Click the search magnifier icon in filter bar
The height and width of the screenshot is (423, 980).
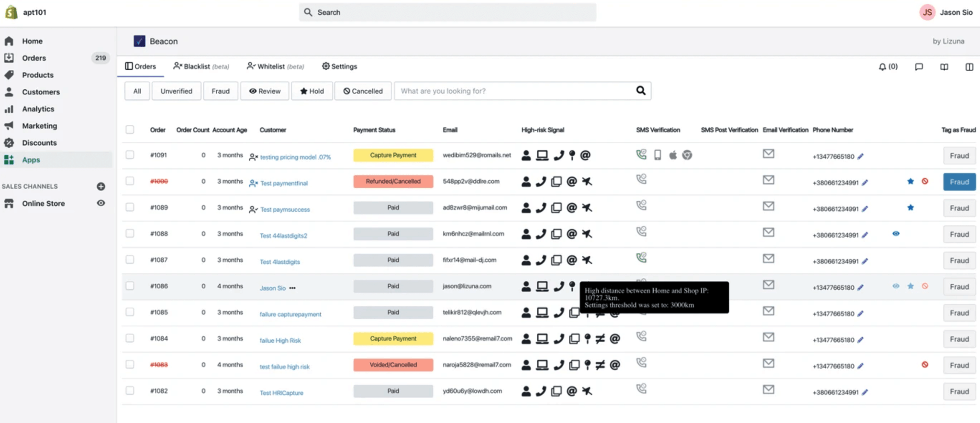point(641,91)
